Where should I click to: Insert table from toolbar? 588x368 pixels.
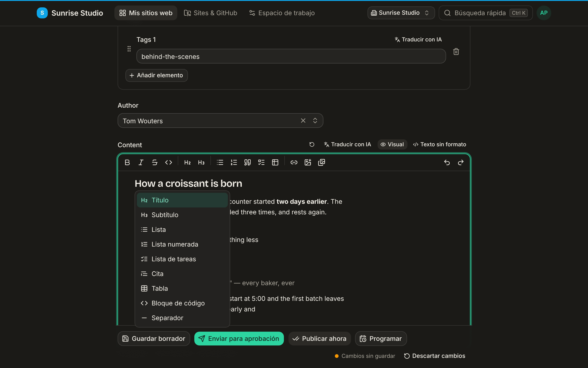[x=275, y=162]
